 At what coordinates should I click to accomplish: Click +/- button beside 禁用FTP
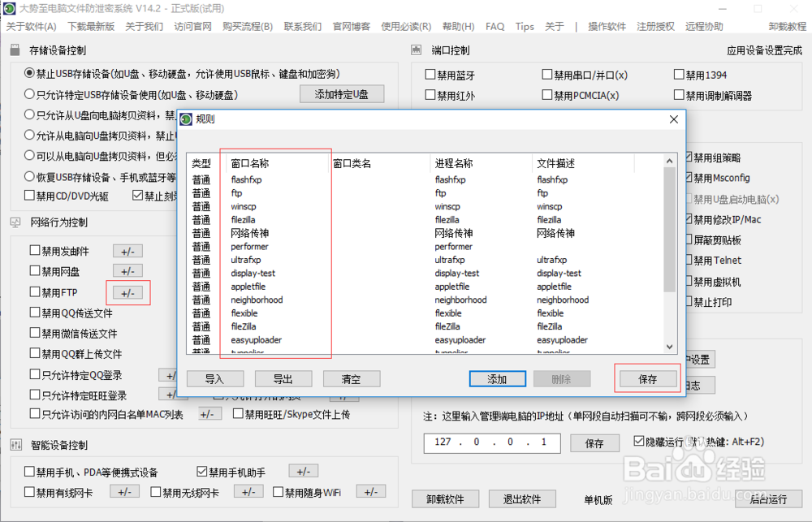pyautogui.click(x=128, y=293)
